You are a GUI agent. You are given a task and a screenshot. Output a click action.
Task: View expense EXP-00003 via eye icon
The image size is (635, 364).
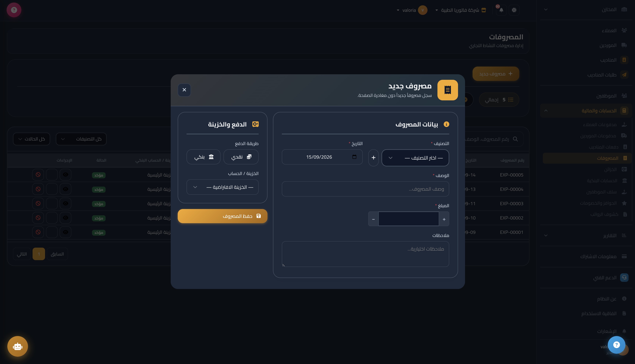click(65, 203)
